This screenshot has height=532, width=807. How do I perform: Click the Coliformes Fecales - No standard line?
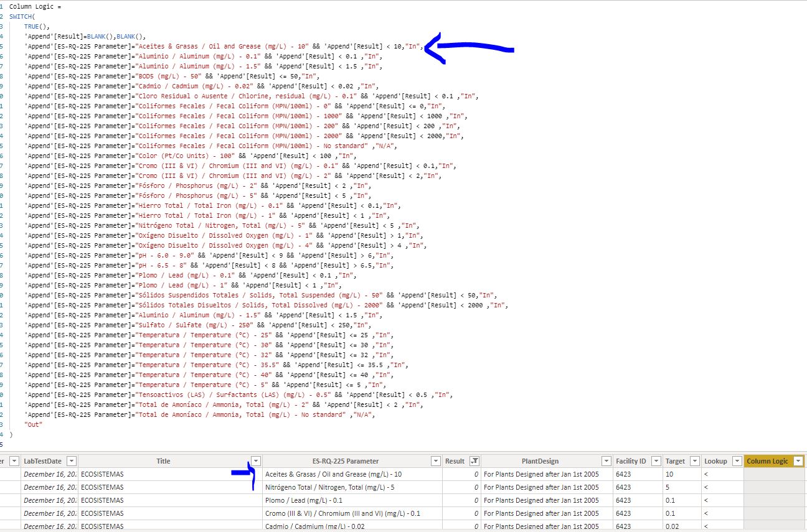pos(210,146)
